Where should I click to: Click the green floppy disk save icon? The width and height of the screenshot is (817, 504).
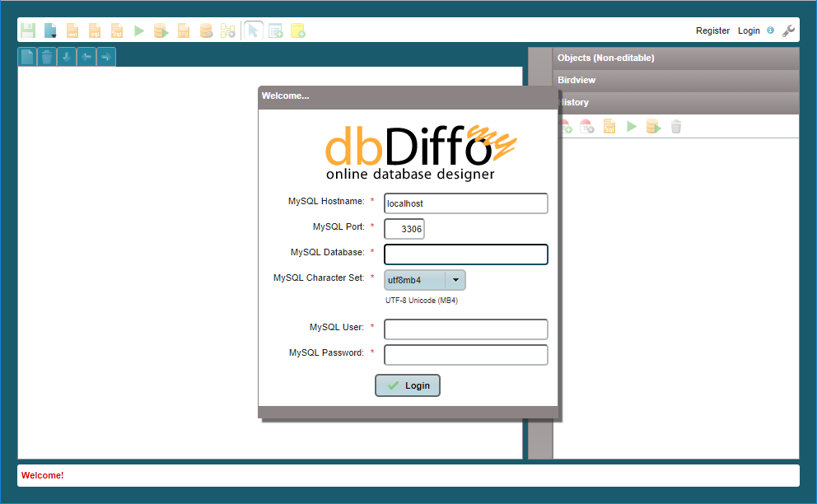(28, 30)
